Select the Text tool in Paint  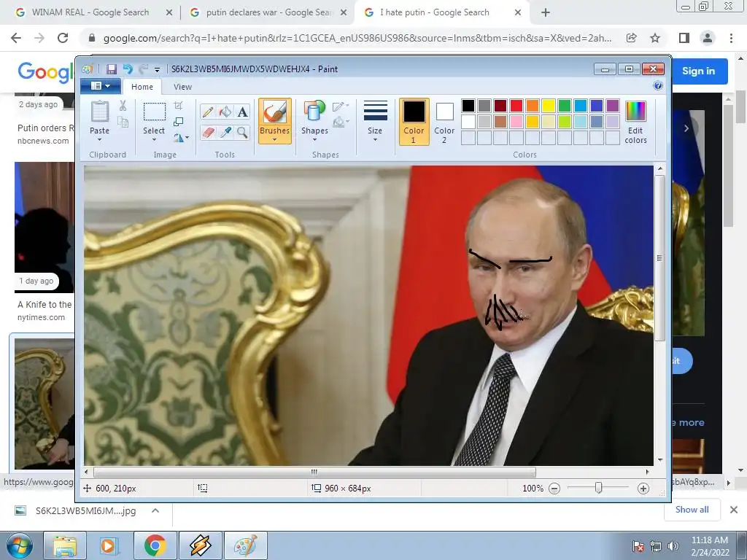(x=242, y=112)
